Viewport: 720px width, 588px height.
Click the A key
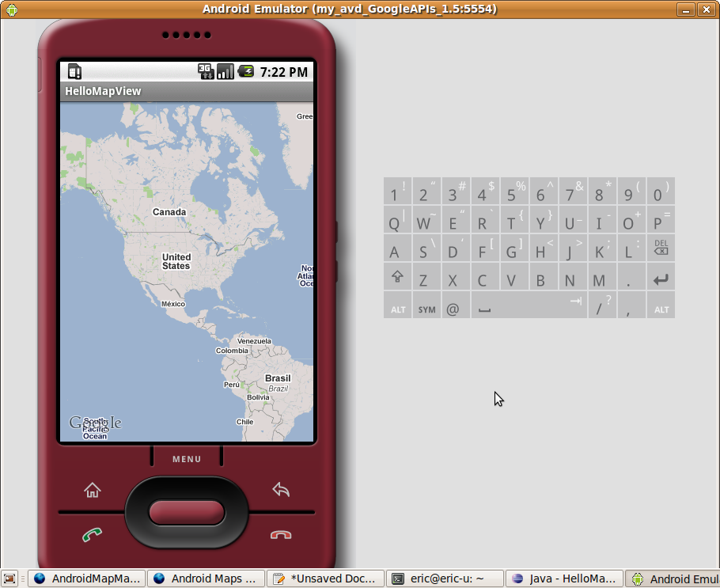[x=398, y=248]
